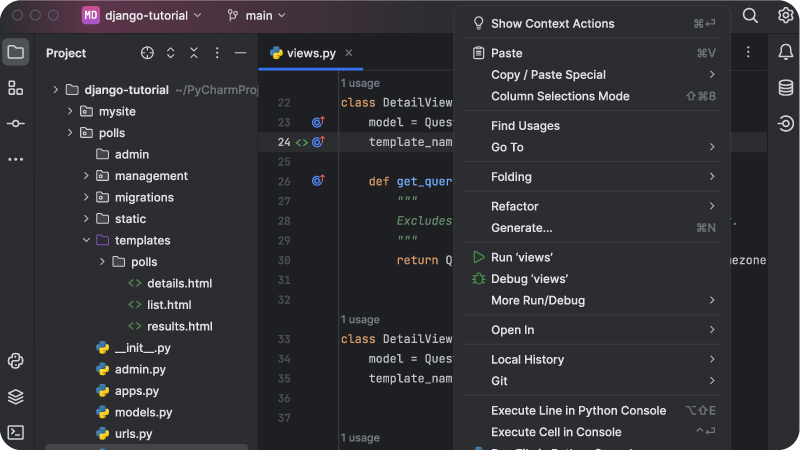
Task: Click the Search Everywhere magnifier icon
Action: [750, 15]
